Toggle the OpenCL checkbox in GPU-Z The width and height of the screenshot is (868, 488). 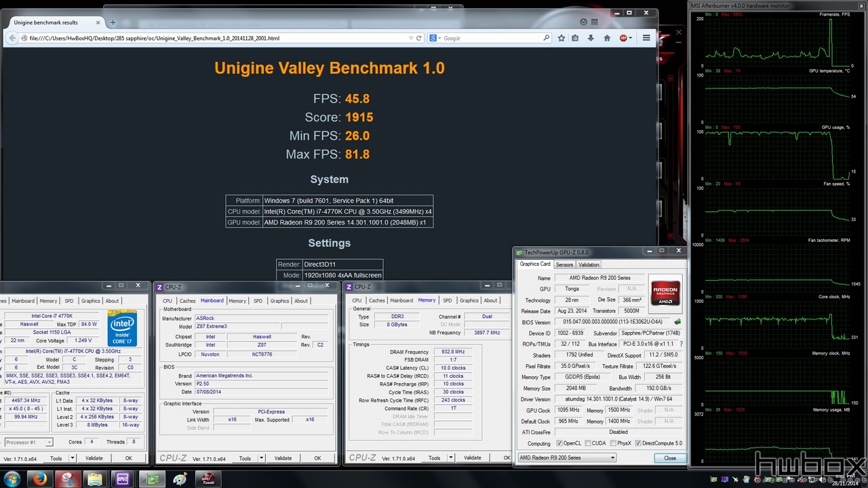tap(559, 443)
